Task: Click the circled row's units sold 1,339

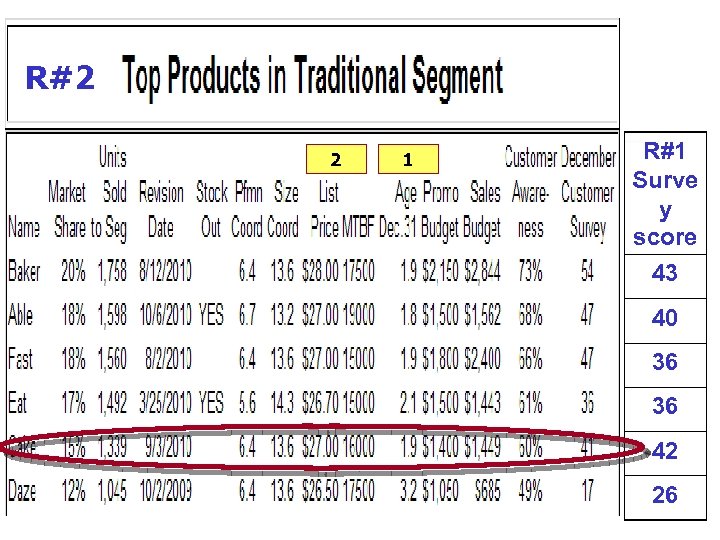Action: click(x=112, y=447)
